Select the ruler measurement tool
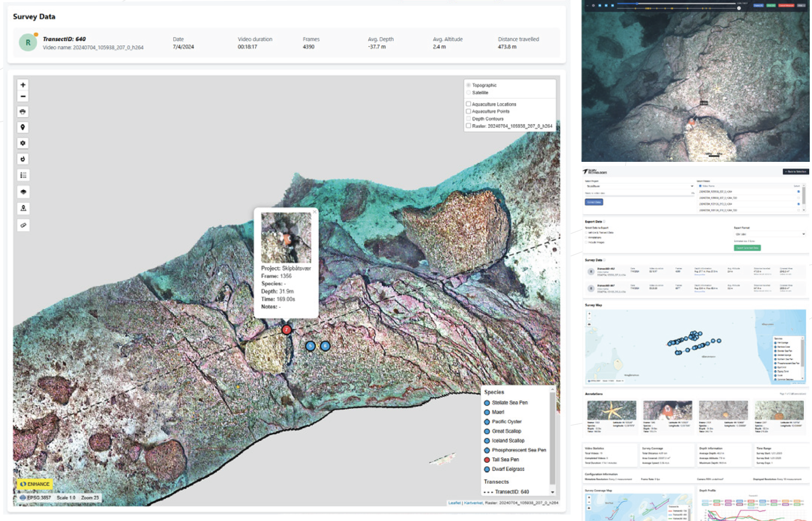812x521 pixels. pos(23,225)
